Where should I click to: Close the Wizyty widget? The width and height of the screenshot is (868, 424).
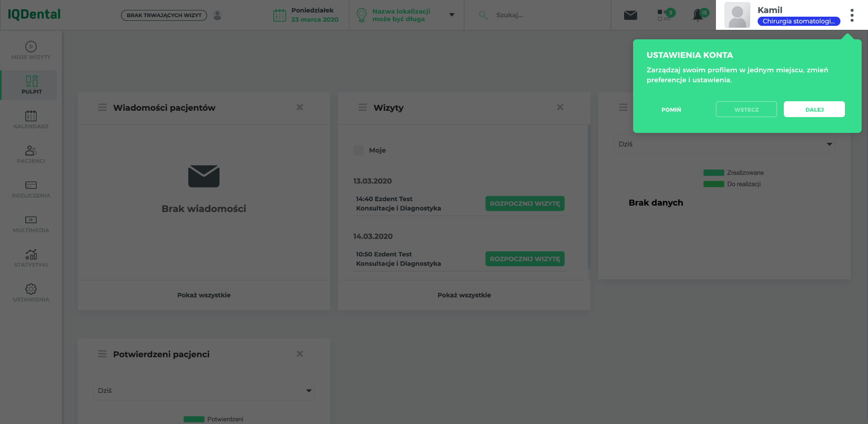(x=560, y=107)
